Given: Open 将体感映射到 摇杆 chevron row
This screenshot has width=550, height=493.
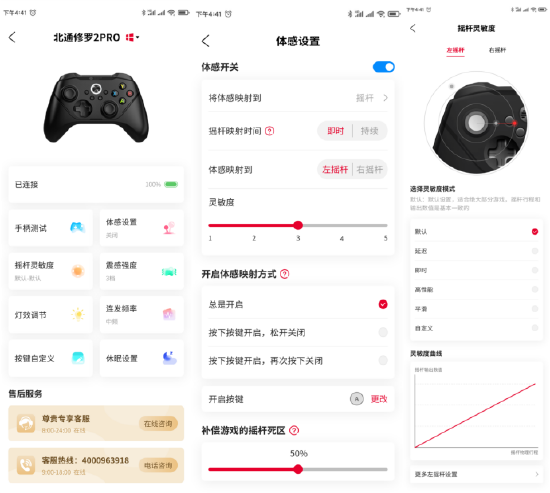Looking at the screenshot, I should tap(298, 98).
